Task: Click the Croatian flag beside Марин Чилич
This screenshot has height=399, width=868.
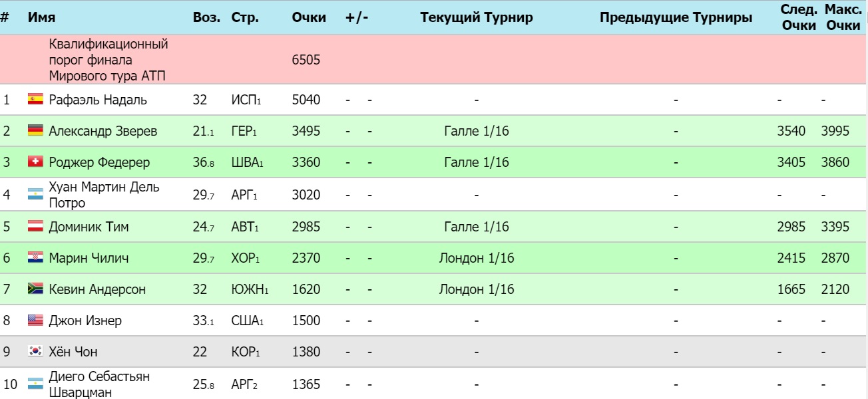Action: point(35,258)
